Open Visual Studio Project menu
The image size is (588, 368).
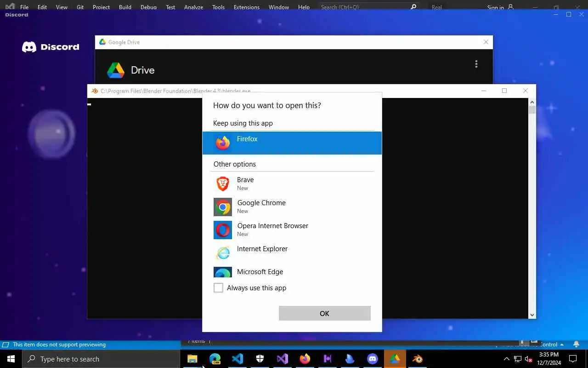click(101, 7)
